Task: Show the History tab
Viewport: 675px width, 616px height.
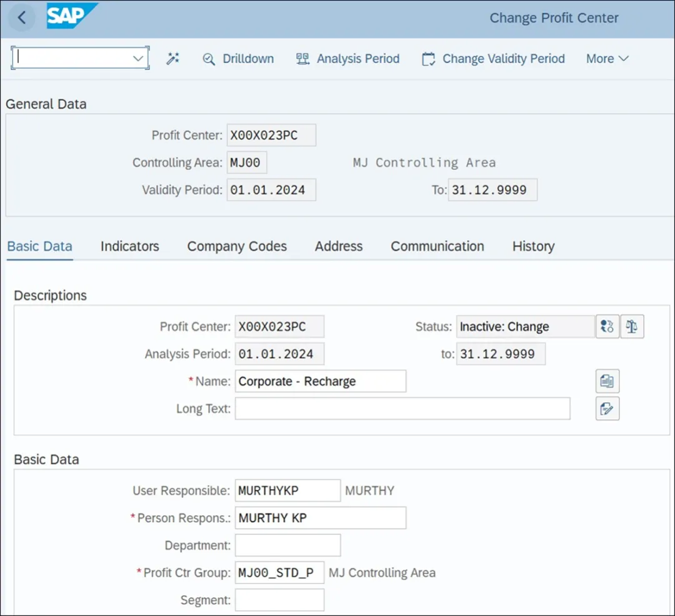Action: tap(533, 246)
